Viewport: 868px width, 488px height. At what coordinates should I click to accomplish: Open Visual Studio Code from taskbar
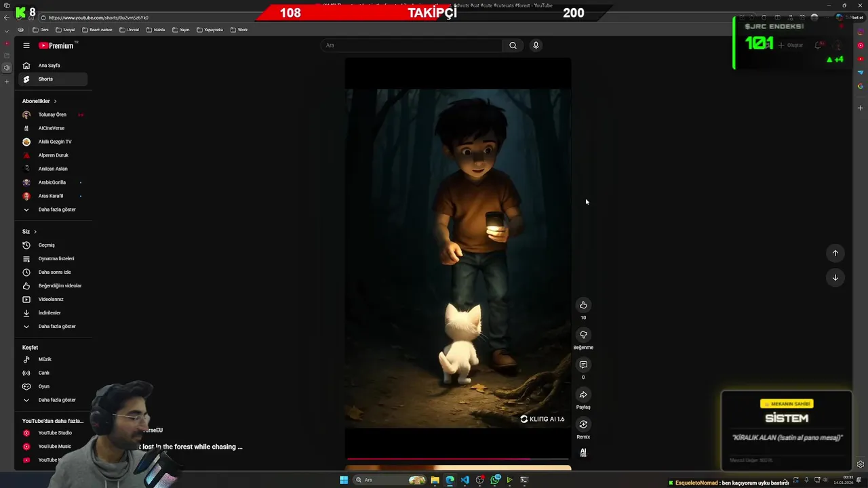(x=465, y=480)
